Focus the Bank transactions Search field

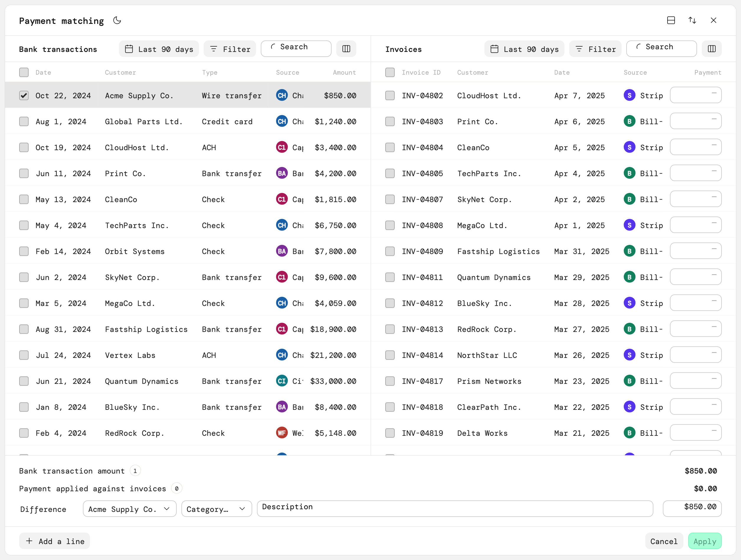tap(296, 49)
